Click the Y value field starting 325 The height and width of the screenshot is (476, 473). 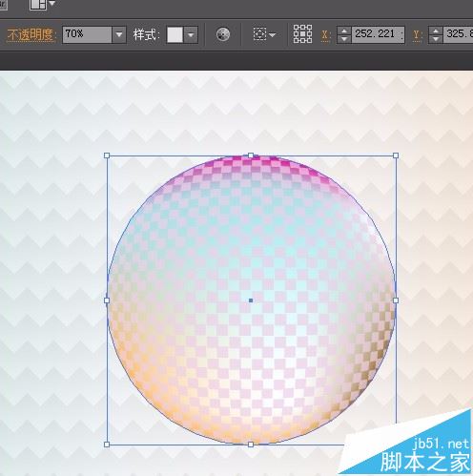(x=458, y=34)
